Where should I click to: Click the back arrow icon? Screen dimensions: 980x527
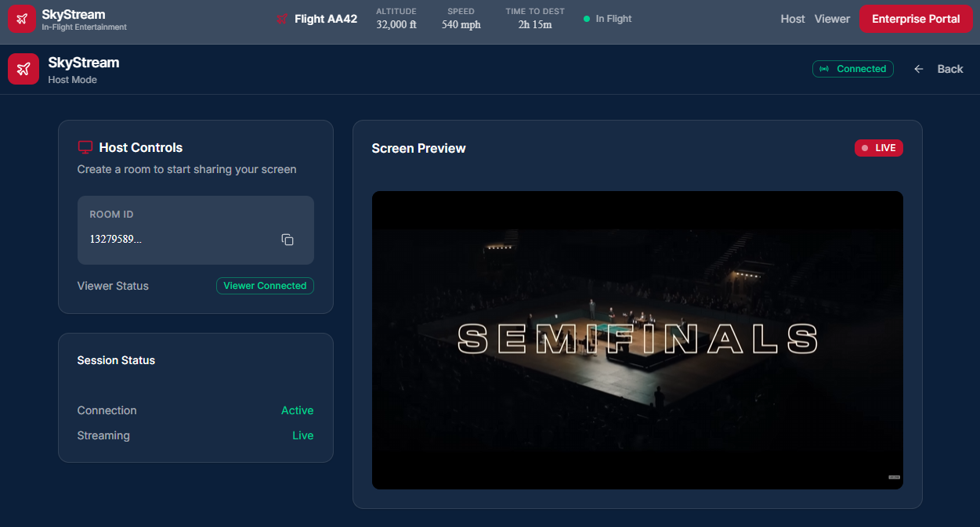(919, 69)
